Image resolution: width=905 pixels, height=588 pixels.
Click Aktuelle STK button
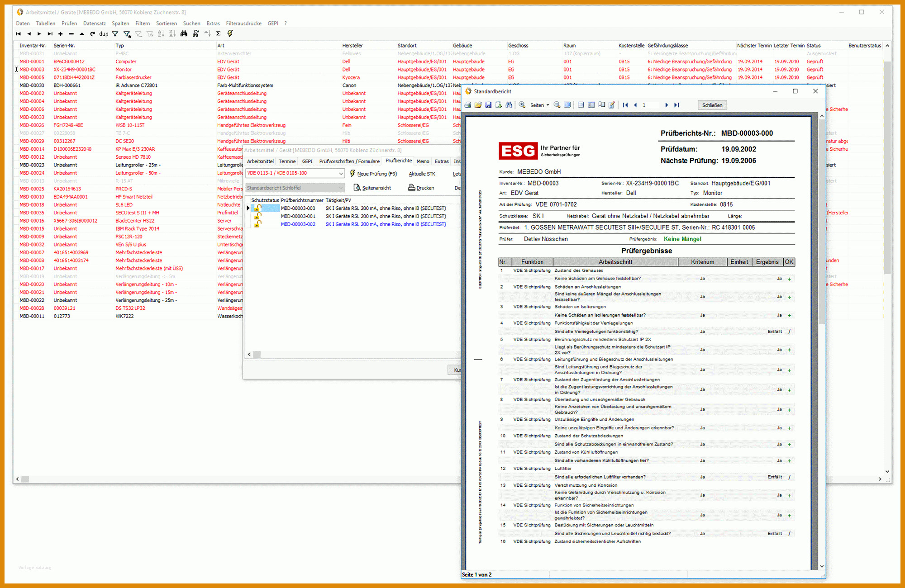pyautogui.click(x=422, y=174)
